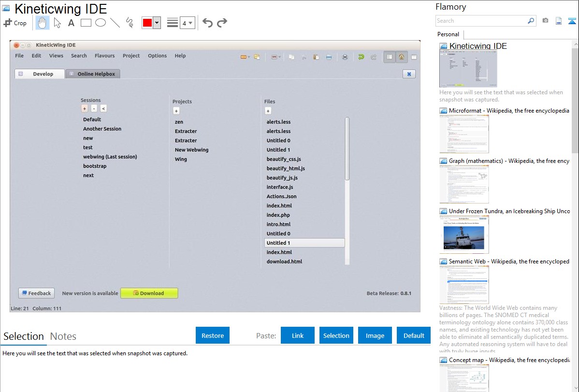Image resolution: width=579 pixels, height=392 pixels.
Task: Undo the last annotation in Flamory toolbar
Action: tap(207, 23)
